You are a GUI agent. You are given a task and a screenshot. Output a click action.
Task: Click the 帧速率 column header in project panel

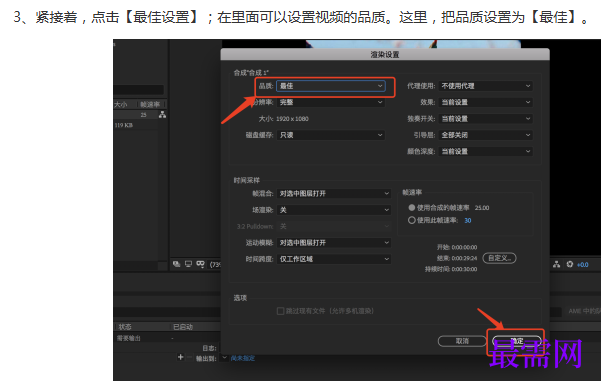tap(149, 104)
